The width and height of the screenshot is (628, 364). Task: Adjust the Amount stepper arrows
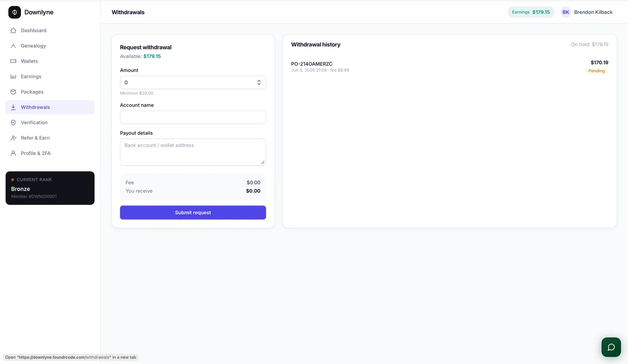pos(259,82)
